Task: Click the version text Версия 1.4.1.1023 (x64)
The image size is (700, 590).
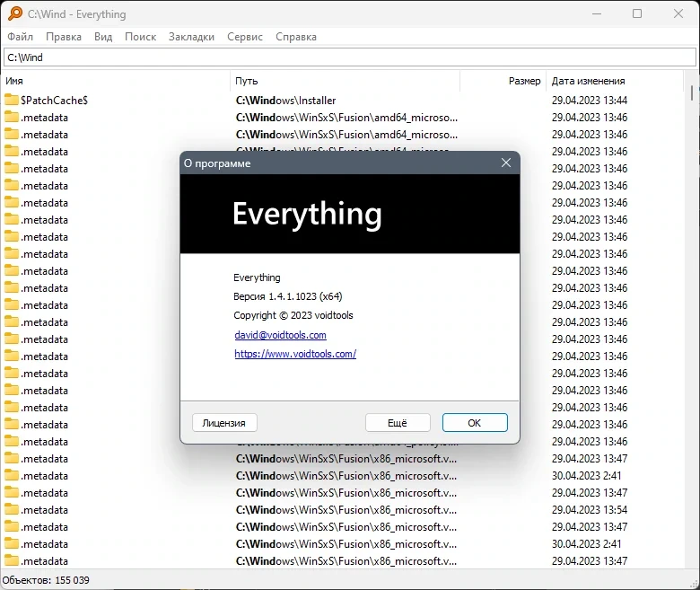Action: coord(288,296)
